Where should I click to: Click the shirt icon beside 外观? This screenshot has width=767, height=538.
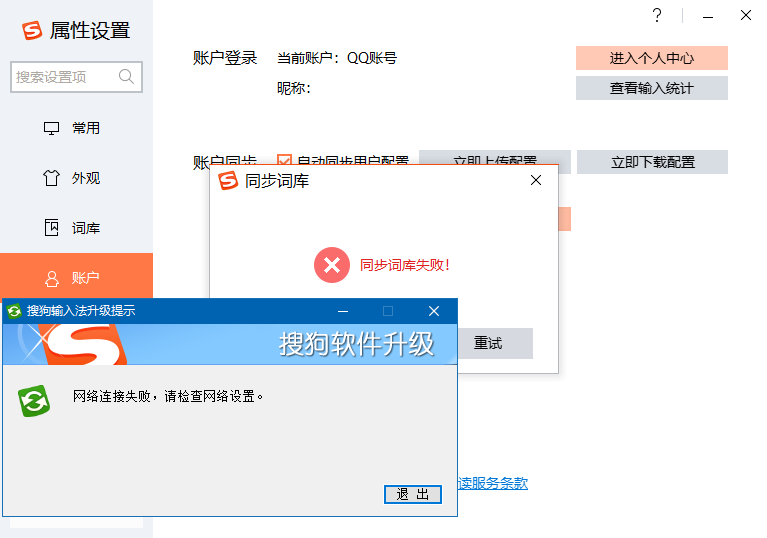tap(51, 178)
